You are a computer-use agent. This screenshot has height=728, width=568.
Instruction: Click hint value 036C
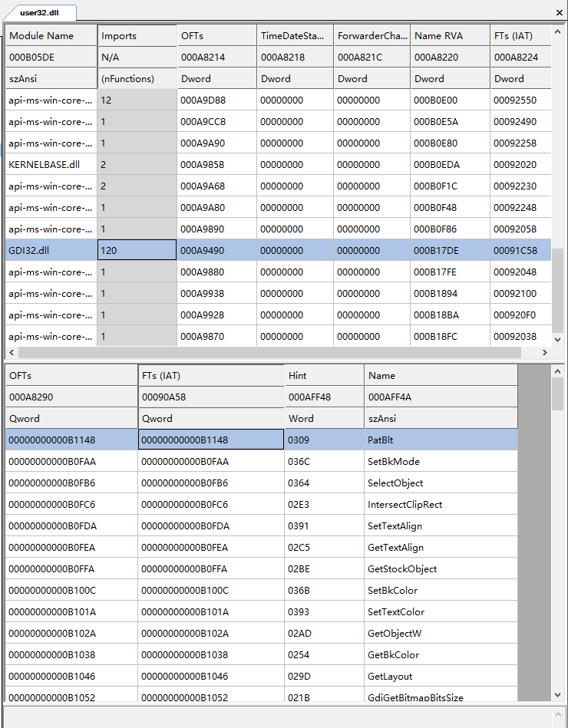324,462
